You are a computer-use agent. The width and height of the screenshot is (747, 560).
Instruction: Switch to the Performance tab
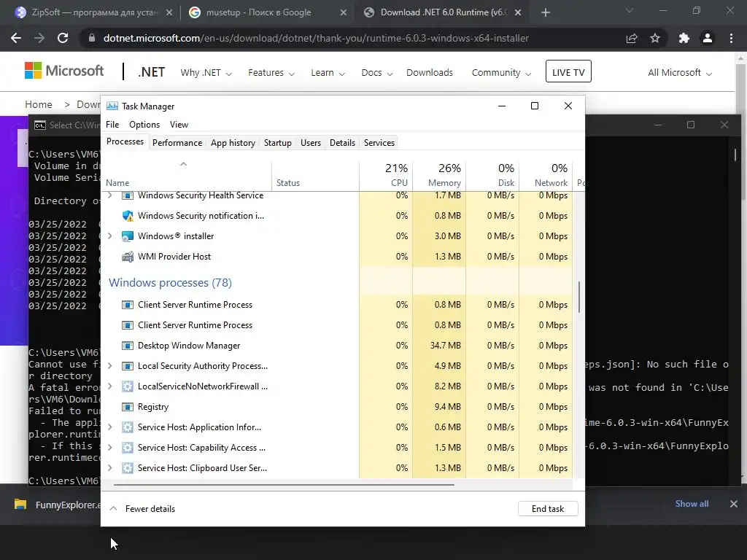point(177,143)
